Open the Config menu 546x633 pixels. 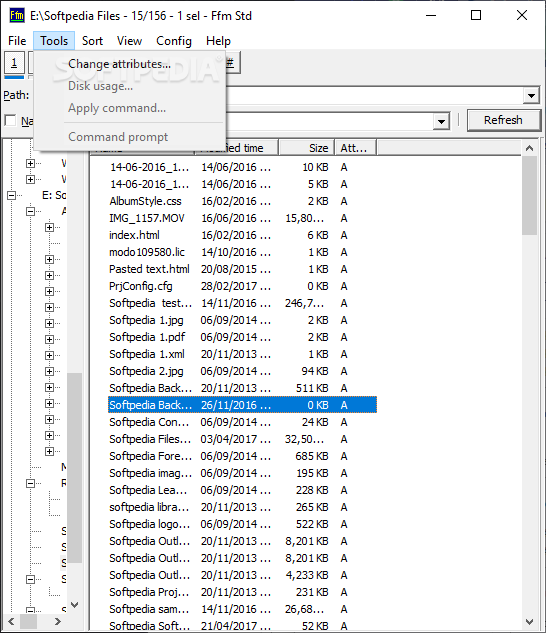tap(174, 41)
